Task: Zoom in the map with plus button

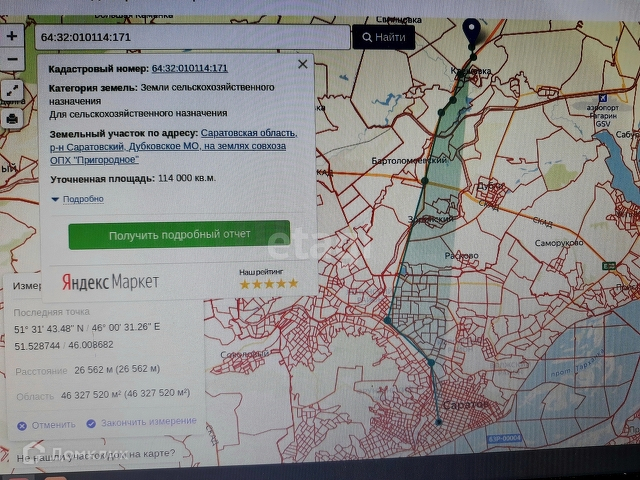Action: (11, 37)
